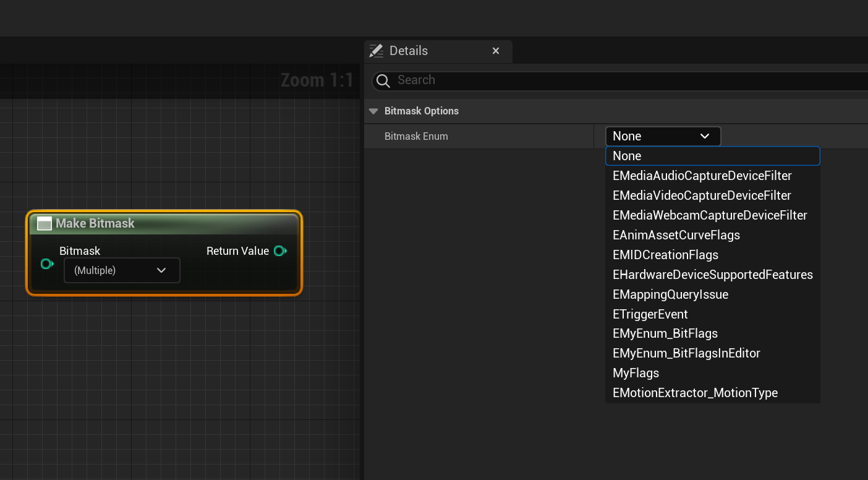Screen dimensions: 868x480
Task: Collapse the Bitmask Options section
Action: 373,111
